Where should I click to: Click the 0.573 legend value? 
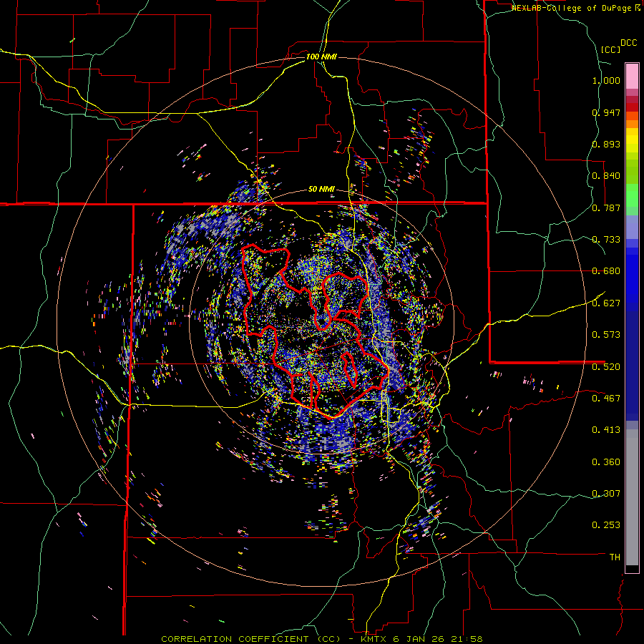pos(606,335)
